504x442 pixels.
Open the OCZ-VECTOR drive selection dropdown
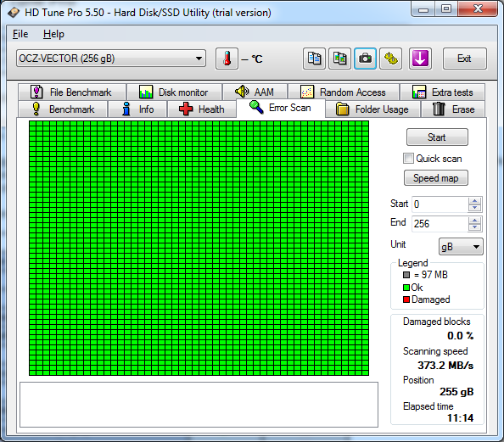coord(111,59)
